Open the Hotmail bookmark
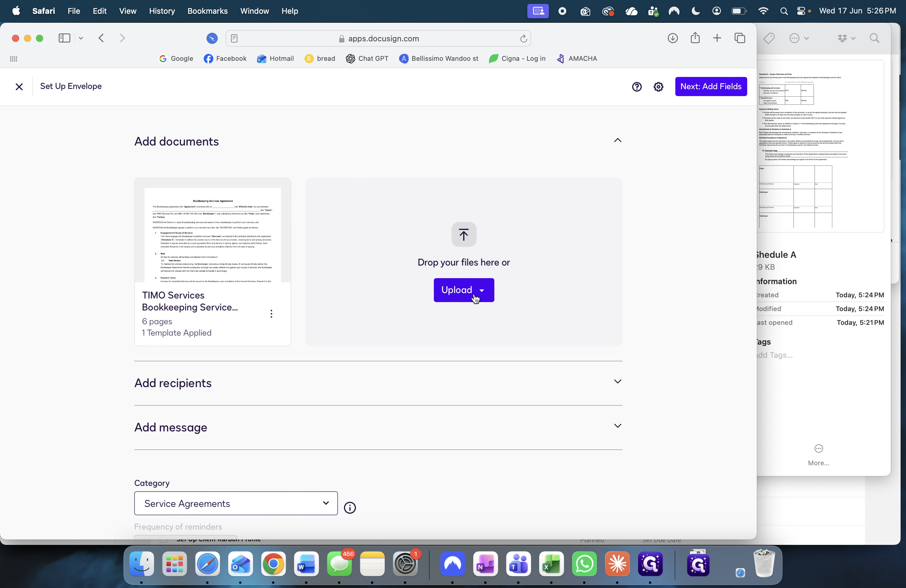Viewport: 906px width, 588px height. (x=275, y=59)
